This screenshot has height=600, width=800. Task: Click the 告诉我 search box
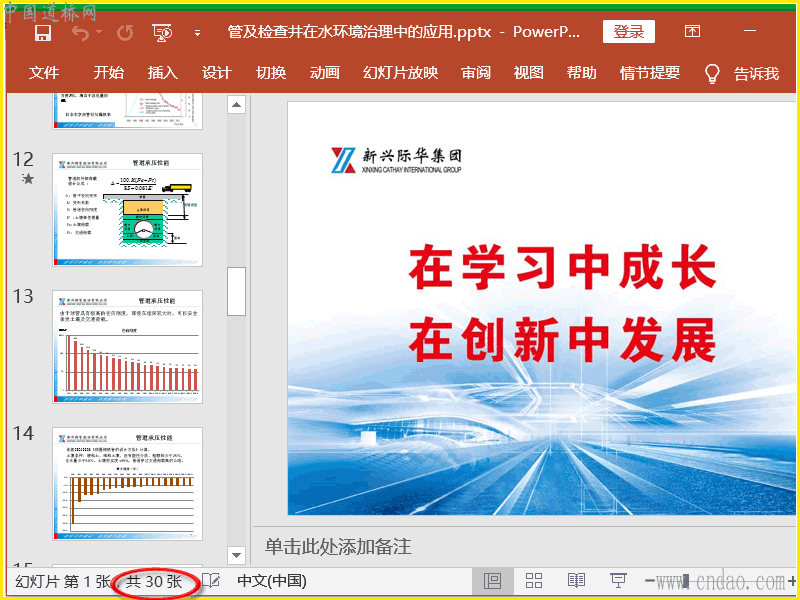point(757,74)
